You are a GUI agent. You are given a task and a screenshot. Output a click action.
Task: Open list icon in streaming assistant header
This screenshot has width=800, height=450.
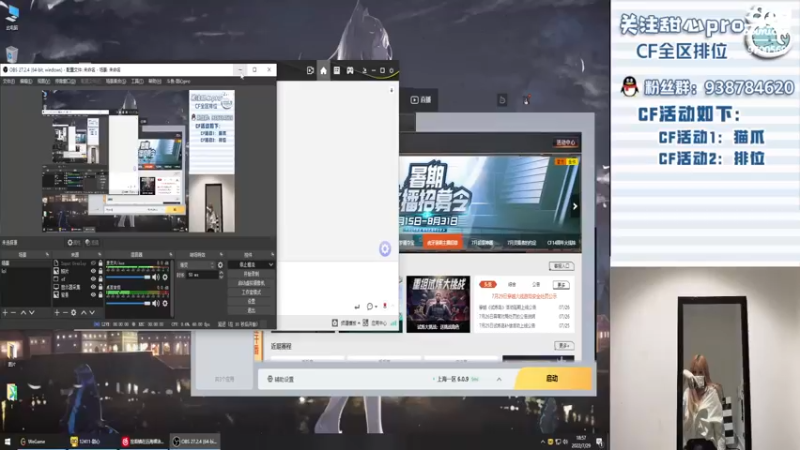pos(337,70)
